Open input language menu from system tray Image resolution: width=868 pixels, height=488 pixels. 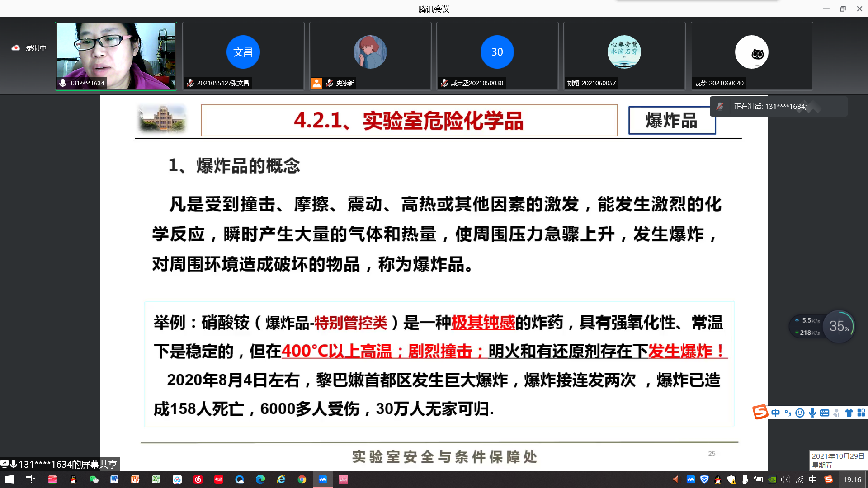[x=813, y=480]
